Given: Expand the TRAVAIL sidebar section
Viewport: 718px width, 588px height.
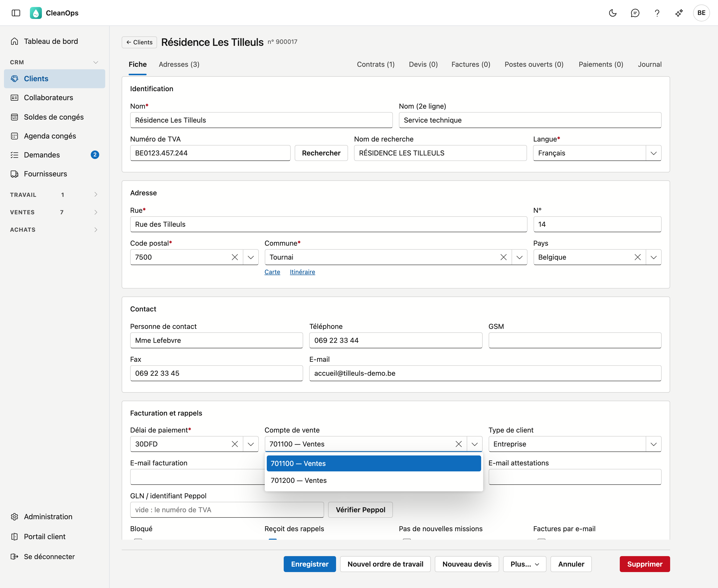Looking at the screenshot, I should click(x=55, y=195).
